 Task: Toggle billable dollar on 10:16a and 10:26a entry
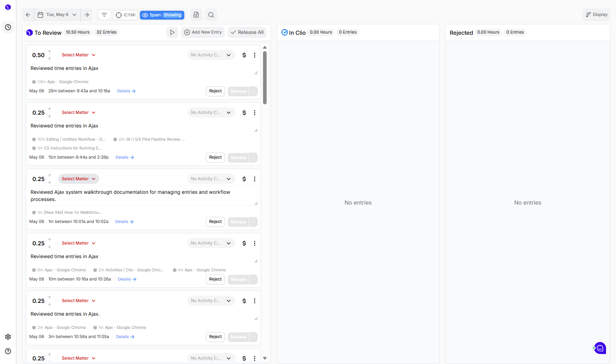coord(244,243)
